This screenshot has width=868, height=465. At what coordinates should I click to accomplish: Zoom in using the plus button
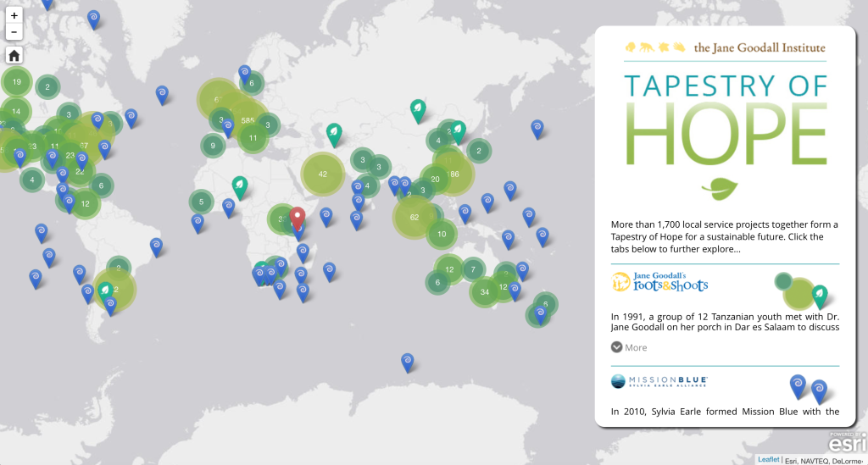pyautogui.click(x=14, y=15)
